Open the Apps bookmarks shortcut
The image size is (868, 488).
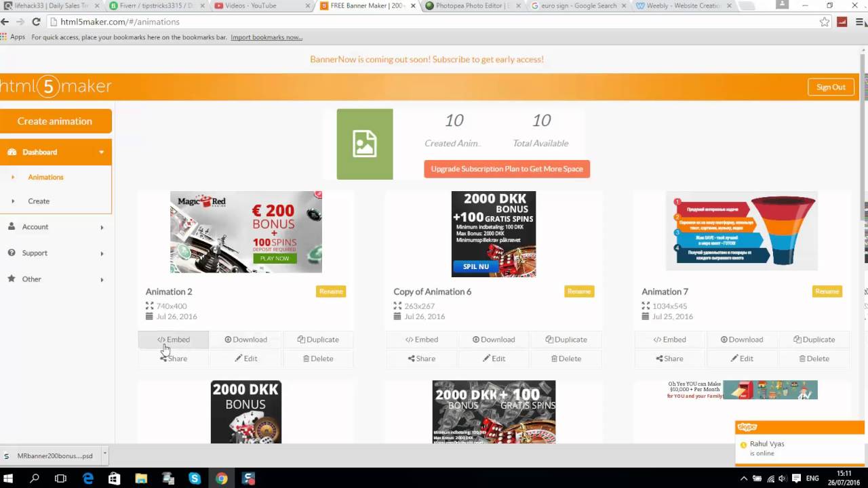(13, 37)
